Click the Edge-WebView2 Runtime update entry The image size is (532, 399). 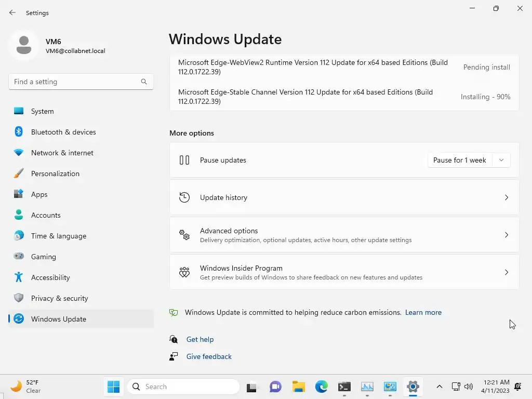click(x=344, y=67)
